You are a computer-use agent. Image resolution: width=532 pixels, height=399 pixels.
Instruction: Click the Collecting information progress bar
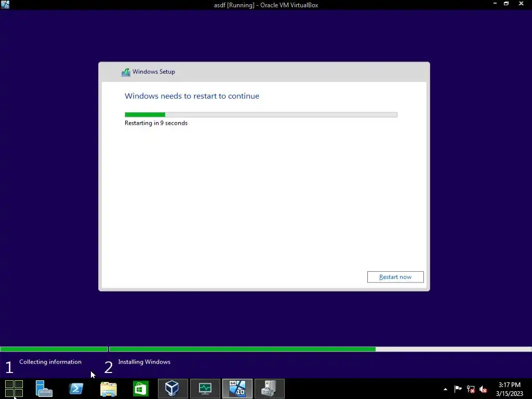click(x=54, y=349)
